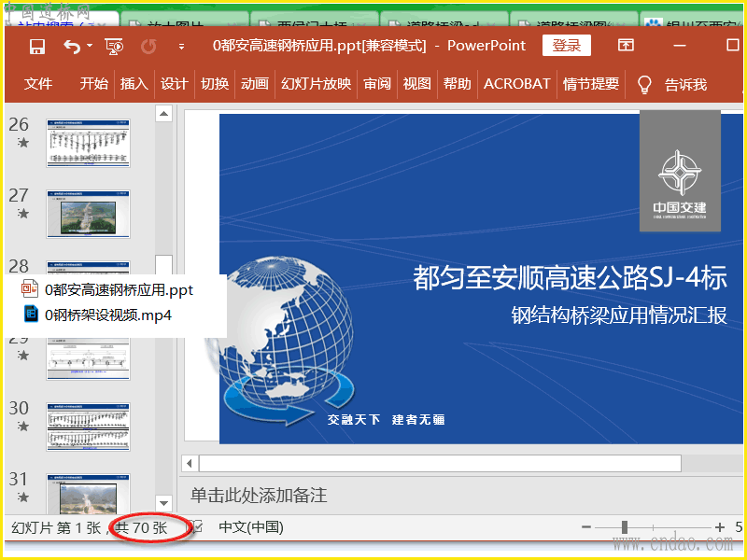This screenshot has height=560, width=747.
Task: Open the 文件 menu
Action: pos(38,84)
